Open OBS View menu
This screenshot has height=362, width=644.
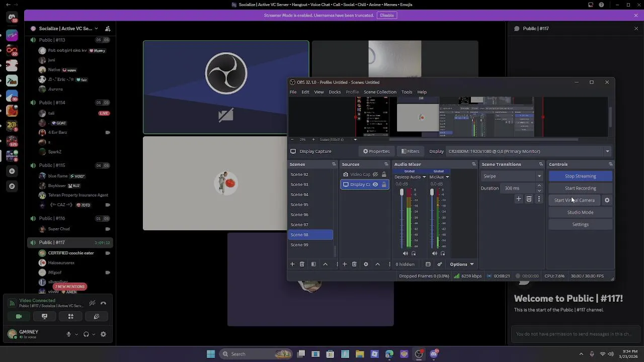(x=319, y=92)
